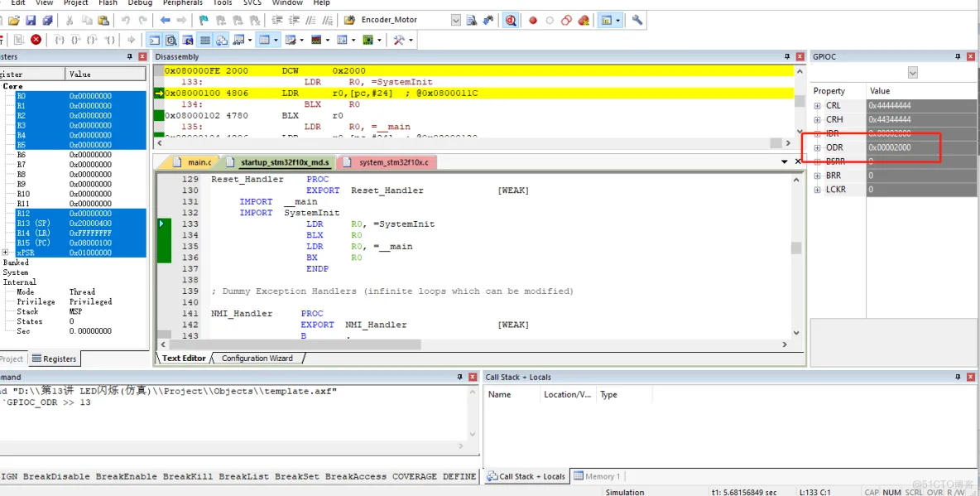Screen dimensions: 980x496
Task: Pin the Registers panel
Action: tap(129, 57)
